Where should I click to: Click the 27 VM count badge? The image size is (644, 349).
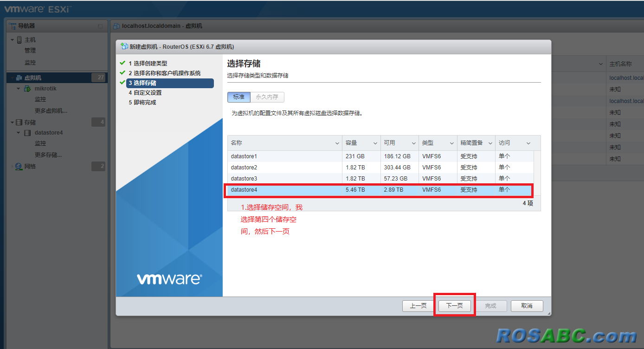98,78
